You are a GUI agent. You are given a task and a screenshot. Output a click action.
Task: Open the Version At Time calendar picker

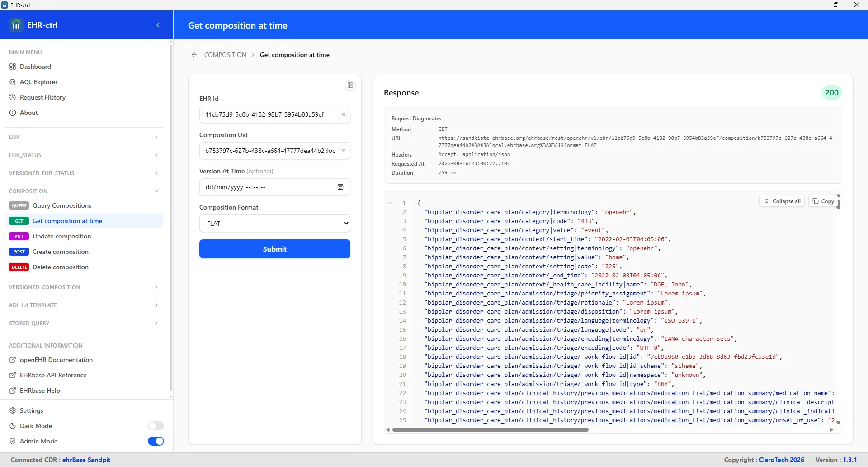click(x=340, y=187)
